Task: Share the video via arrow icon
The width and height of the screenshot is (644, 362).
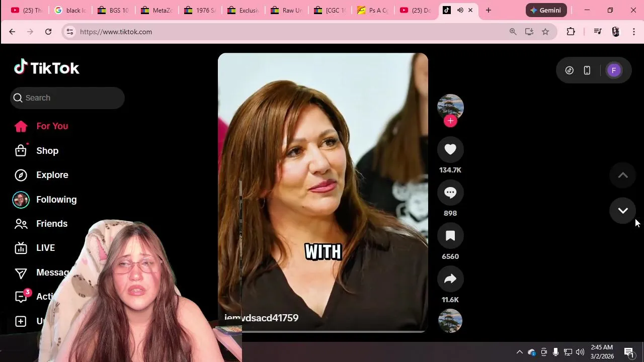Action: tap(450, 279)
